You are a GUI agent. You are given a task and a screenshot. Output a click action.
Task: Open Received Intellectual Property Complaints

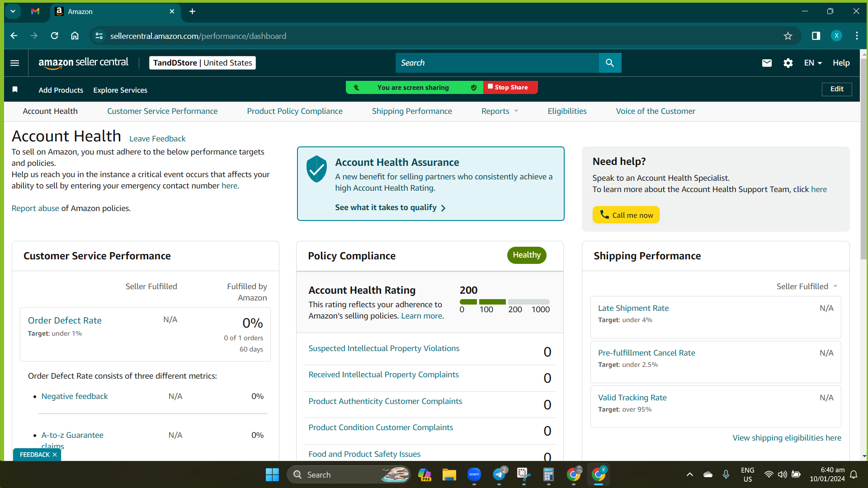click(x=383, y=375)
